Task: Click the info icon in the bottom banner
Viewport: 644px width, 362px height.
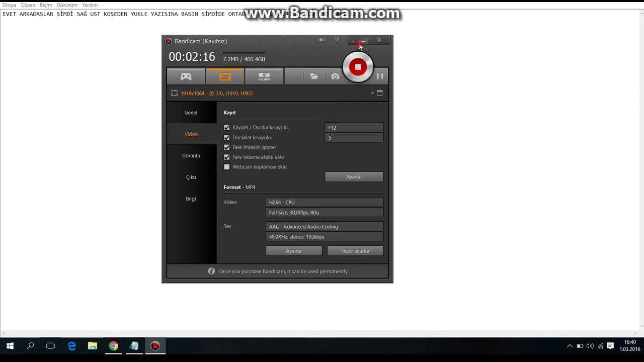Action: pos(211,271)
